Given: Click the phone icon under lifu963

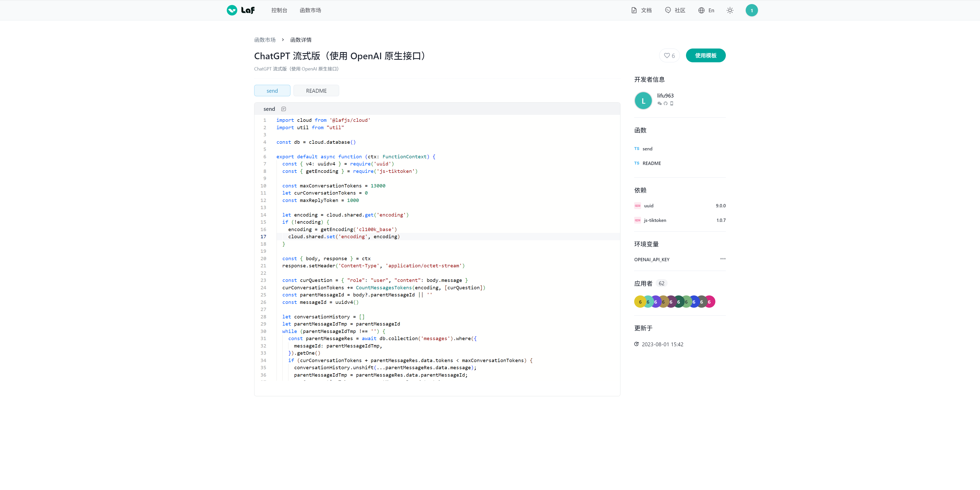Looking at the screenshot, I should [x=672, y=104].
